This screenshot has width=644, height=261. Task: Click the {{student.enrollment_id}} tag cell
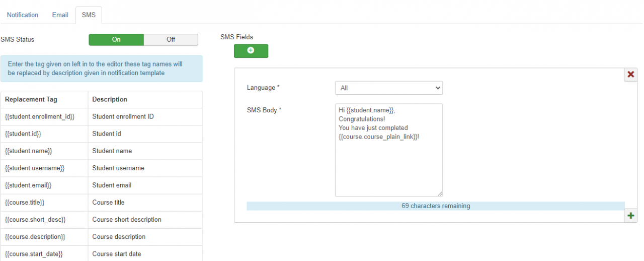point(40,117)
